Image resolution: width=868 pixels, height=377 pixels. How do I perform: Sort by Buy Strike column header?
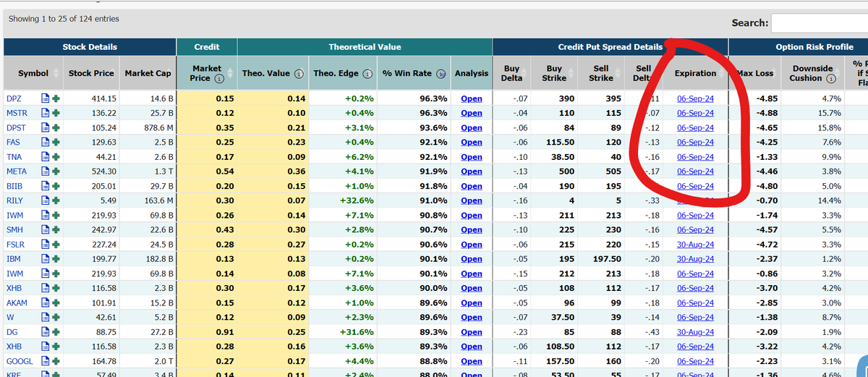coord(554,73)
